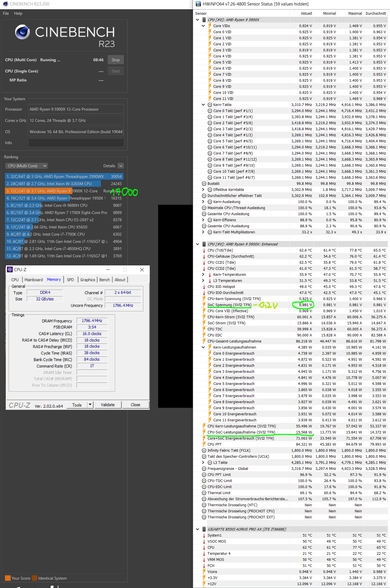
Task: Expand the L3 Takte row
Action: click(x=203, y=462)
